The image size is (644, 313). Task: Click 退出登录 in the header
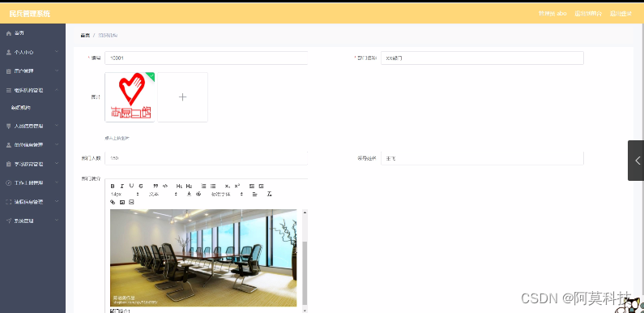click(x=621, y=14)
